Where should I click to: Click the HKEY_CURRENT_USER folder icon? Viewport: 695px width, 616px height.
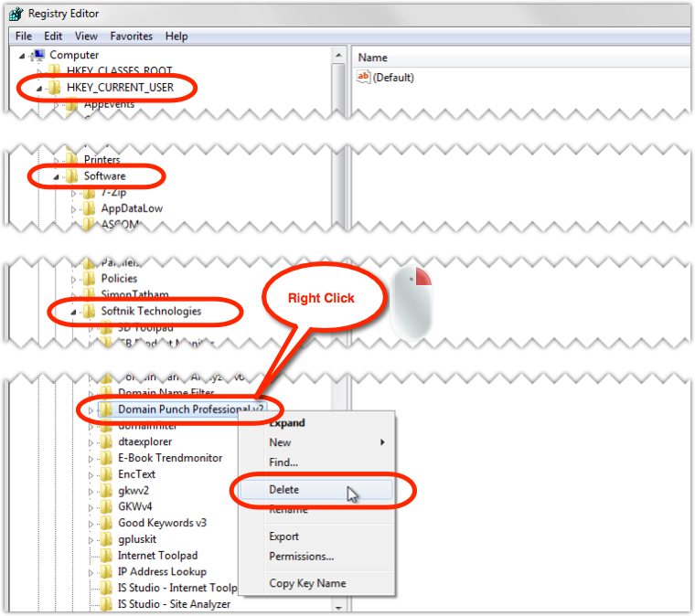pyautogui.click(x=55, y=87)
